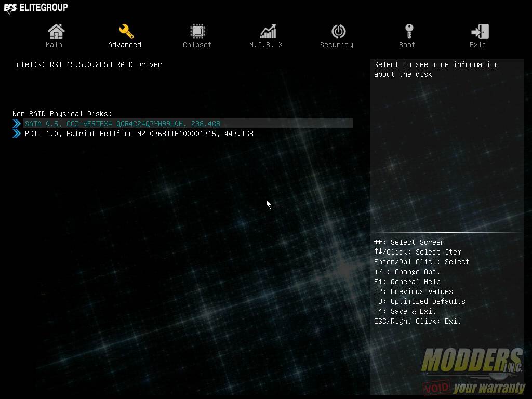Open the Chipset chip icon
This screenshot has height=399, width=532.
click(197, 31)
